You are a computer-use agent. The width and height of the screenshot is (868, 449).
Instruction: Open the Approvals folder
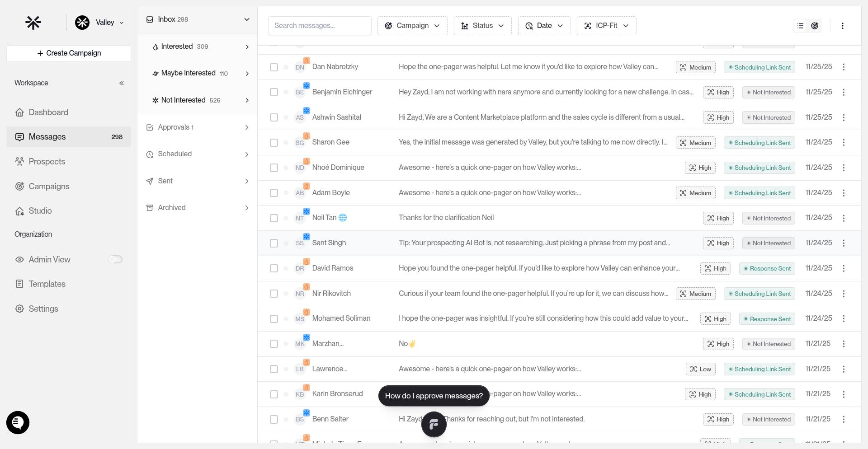(x=198, y=127)
